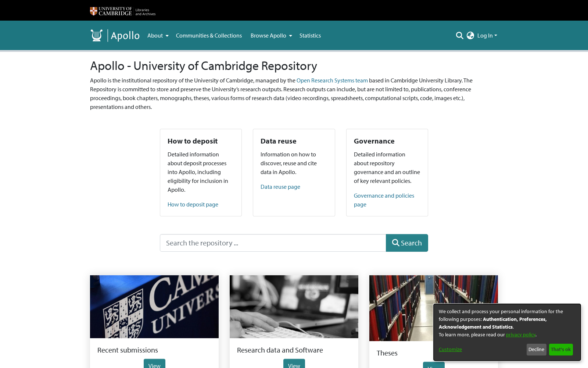Expand the About dropdown menu
Viewport: 588px width, 368px height.
point(158,36)
